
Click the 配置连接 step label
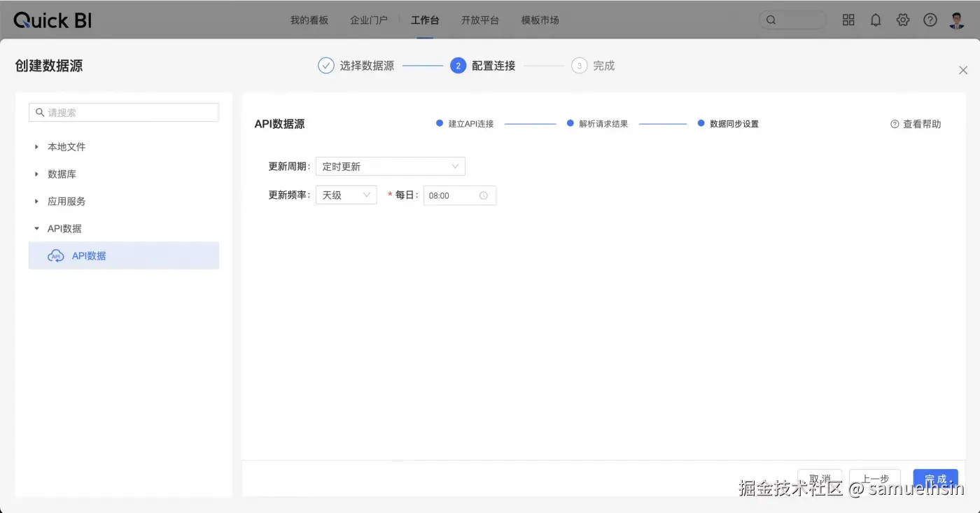493,66
